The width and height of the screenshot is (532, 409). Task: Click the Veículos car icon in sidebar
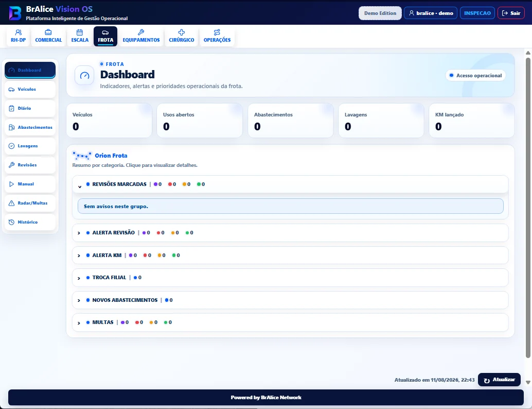(11, 89)
